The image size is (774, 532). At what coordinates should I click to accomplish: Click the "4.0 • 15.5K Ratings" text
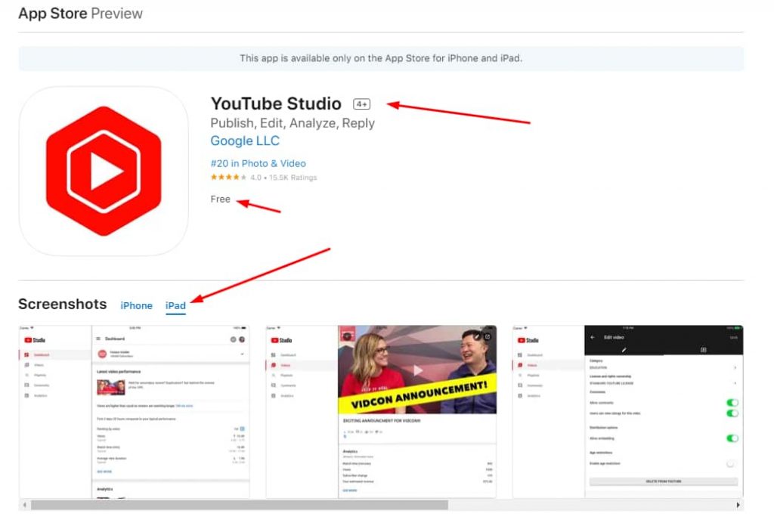(x=283, y=178)
